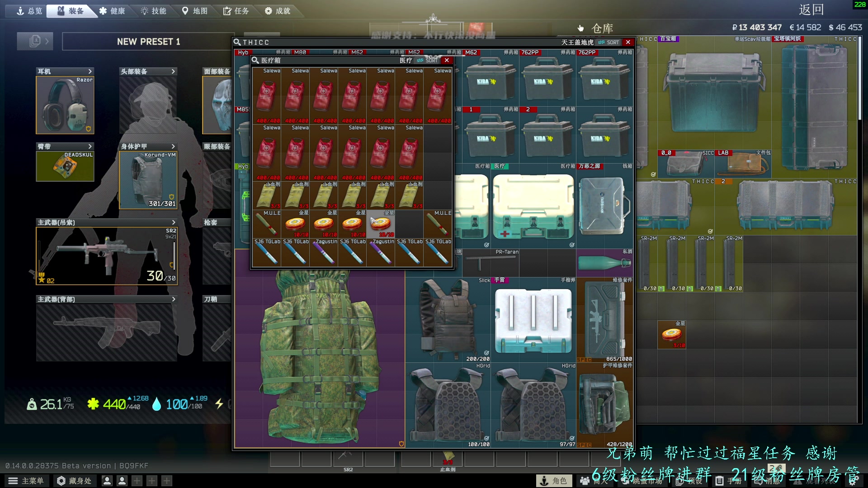The width and height of the screenshot is (868, 488).
Task: Select the SICC pouch tagged 0_0
Action: [686, 164]
